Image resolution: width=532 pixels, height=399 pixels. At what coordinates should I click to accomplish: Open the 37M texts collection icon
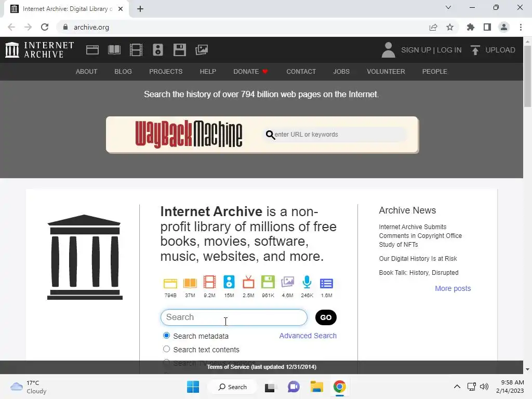point(190,283)
